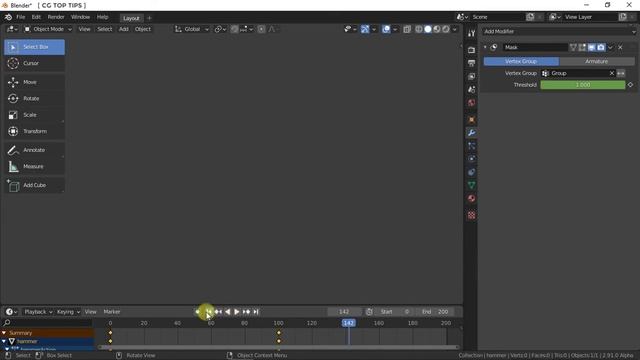Collapse the hammer channel row

point(4,341)
